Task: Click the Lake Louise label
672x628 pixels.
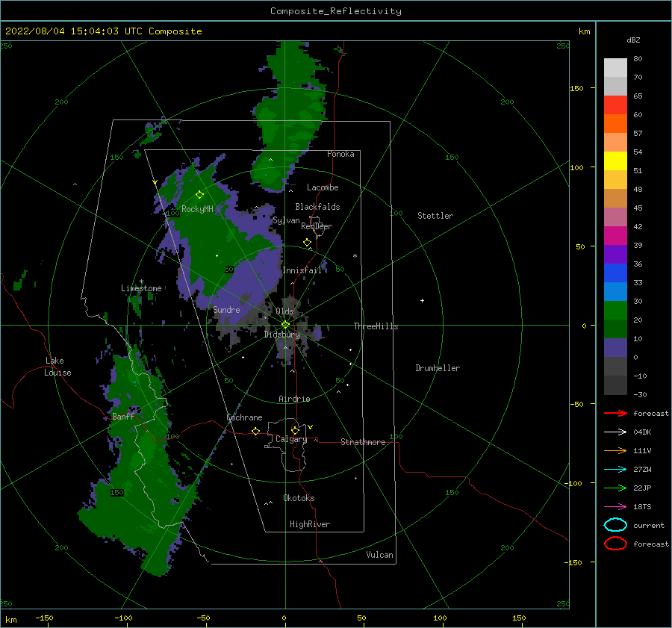Action: click(x=57, y=367)
